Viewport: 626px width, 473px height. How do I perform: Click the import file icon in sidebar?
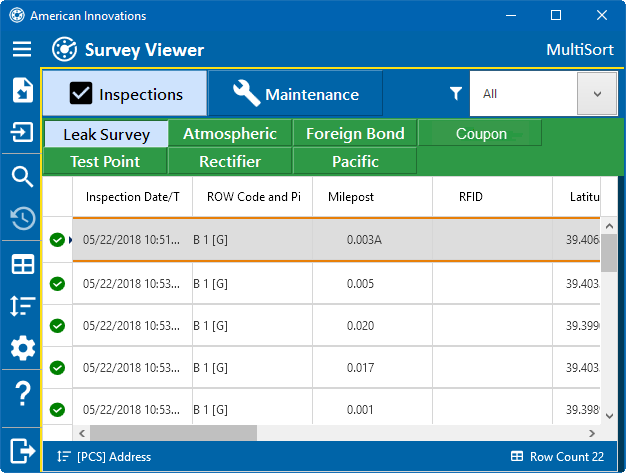pyautogui.click(x=23, y=90)
